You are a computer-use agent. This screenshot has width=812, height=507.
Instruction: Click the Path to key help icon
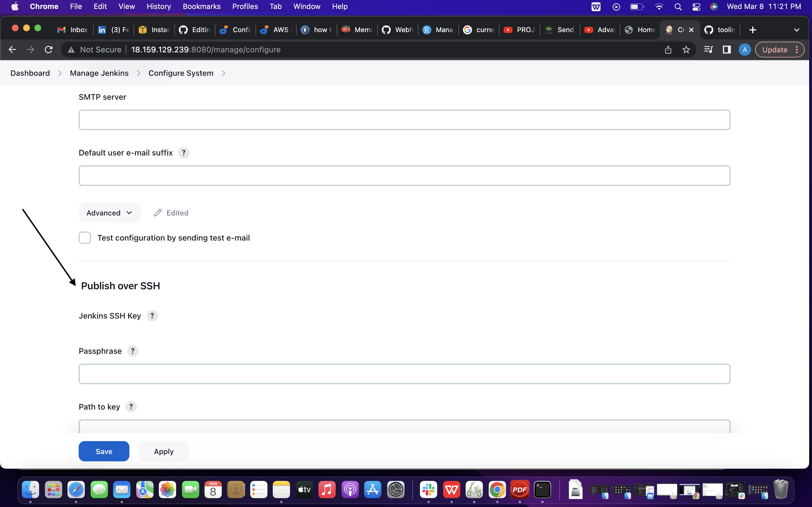point(131,406)
